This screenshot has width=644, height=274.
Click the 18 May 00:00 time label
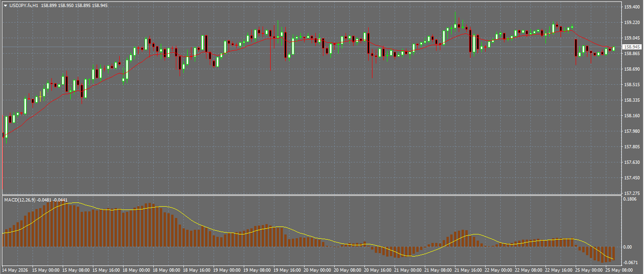136,271
